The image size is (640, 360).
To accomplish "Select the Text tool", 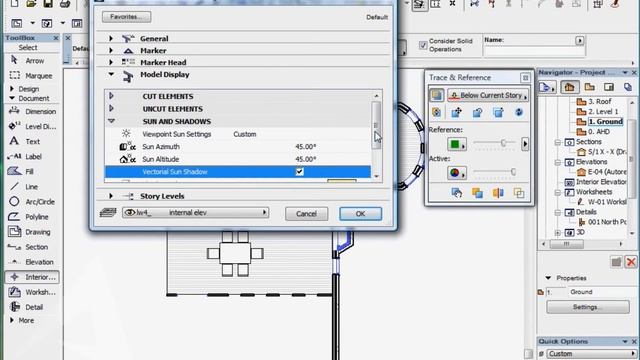I will coord(32,142).
